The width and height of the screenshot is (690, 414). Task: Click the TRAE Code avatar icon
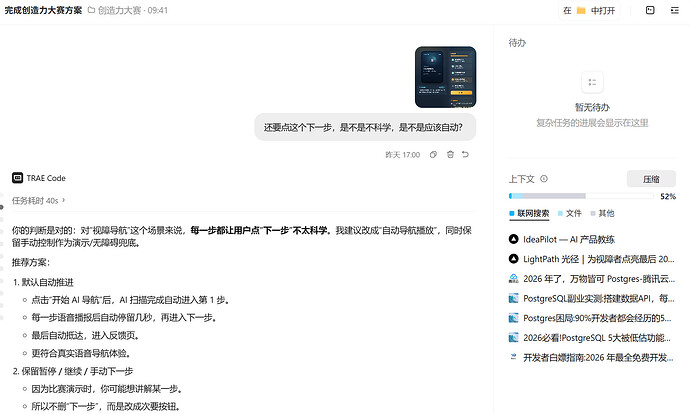click(x=18, y=178)
